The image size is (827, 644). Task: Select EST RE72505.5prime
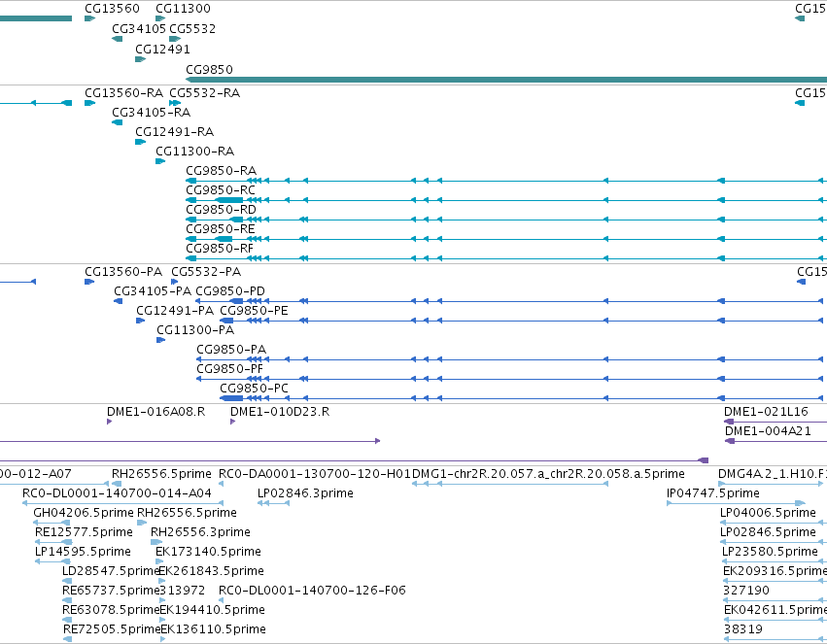coord(112,630)
